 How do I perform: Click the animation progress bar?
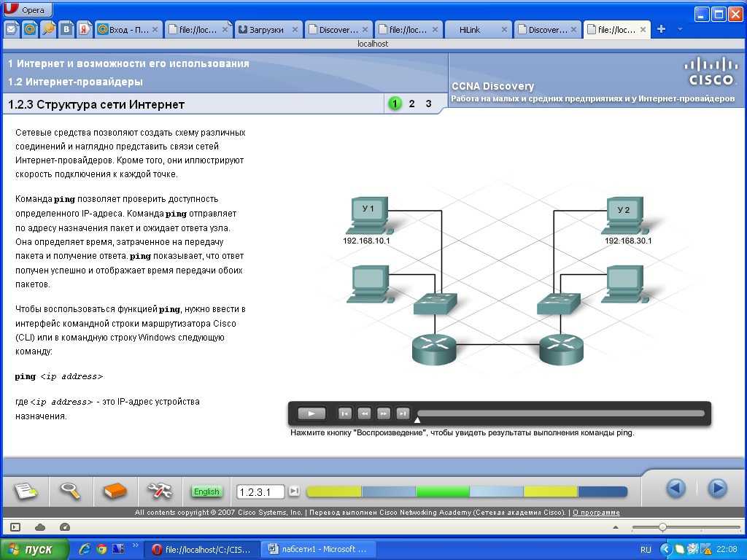click(x=560, y=413)
